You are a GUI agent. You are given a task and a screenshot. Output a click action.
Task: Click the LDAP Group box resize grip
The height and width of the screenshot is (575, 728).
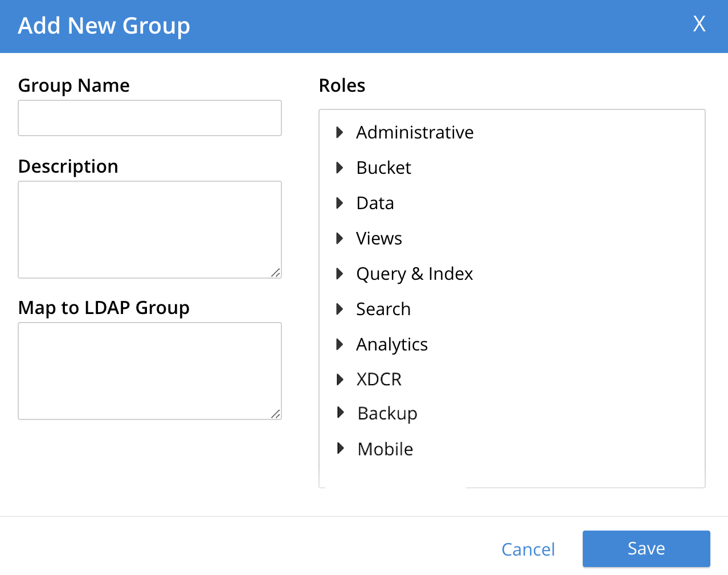pos(276,414)
